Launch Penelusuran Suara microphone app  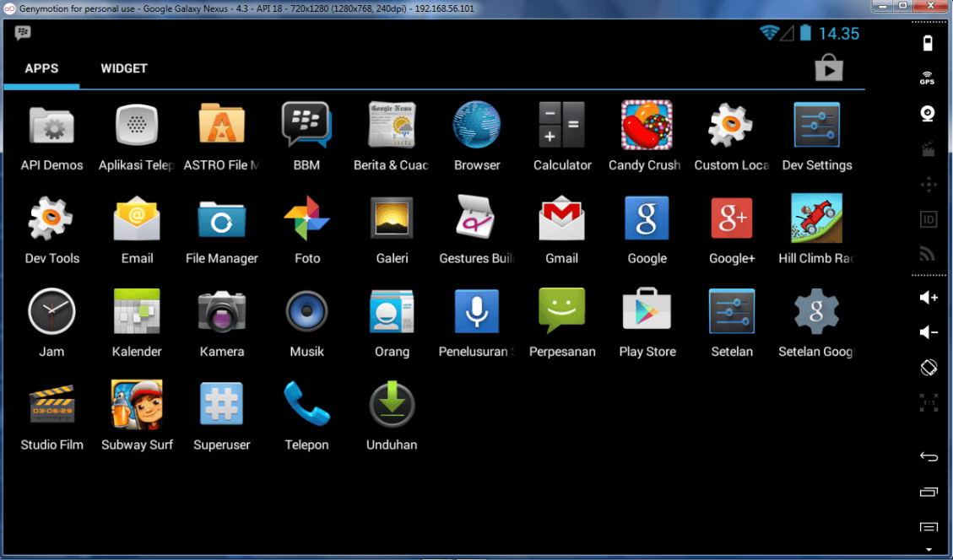477,311
